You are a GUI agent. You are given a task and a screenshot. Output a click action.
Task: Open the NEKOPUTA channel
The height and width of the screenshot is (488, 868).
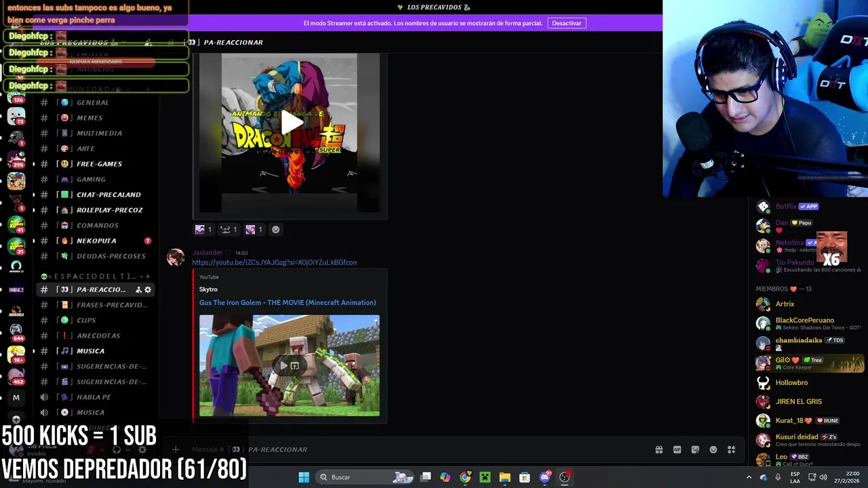[98, 241]
